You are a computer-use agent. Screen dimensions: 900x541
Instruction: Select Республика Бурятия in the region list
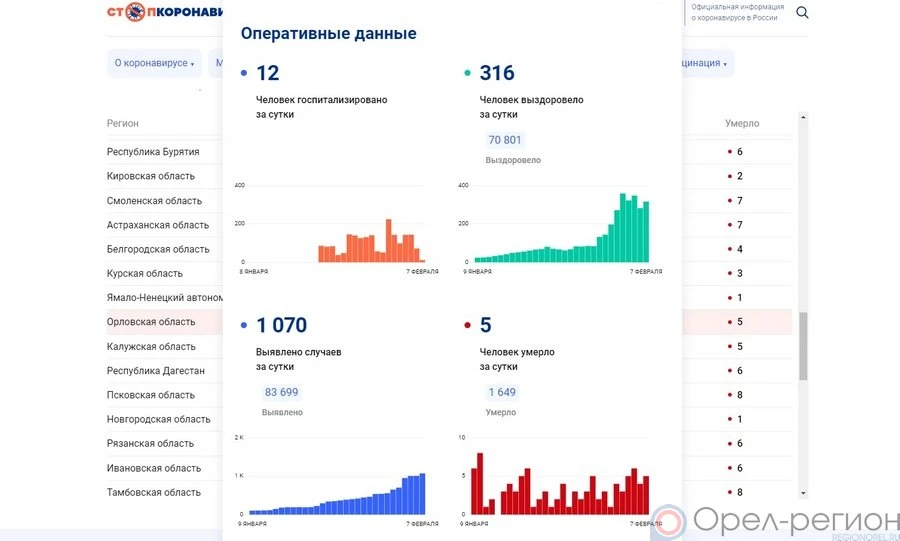153,152
